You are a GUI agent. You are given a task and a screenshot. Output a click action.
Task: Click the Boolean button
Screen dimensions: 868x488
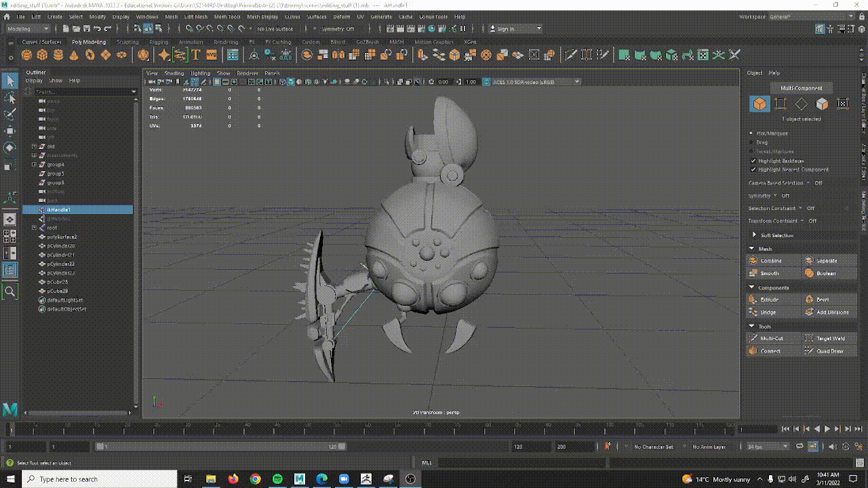(x=830, y=273)
